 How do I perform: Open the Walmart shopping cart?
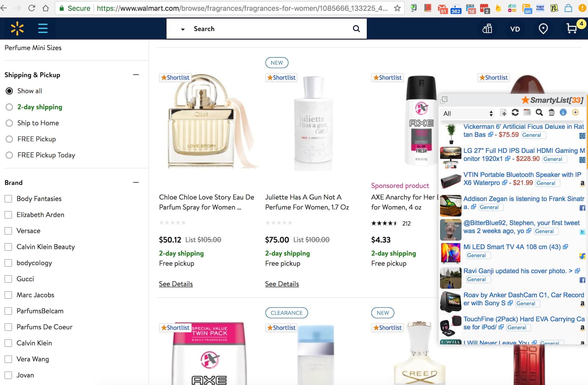tap(572, 29)
